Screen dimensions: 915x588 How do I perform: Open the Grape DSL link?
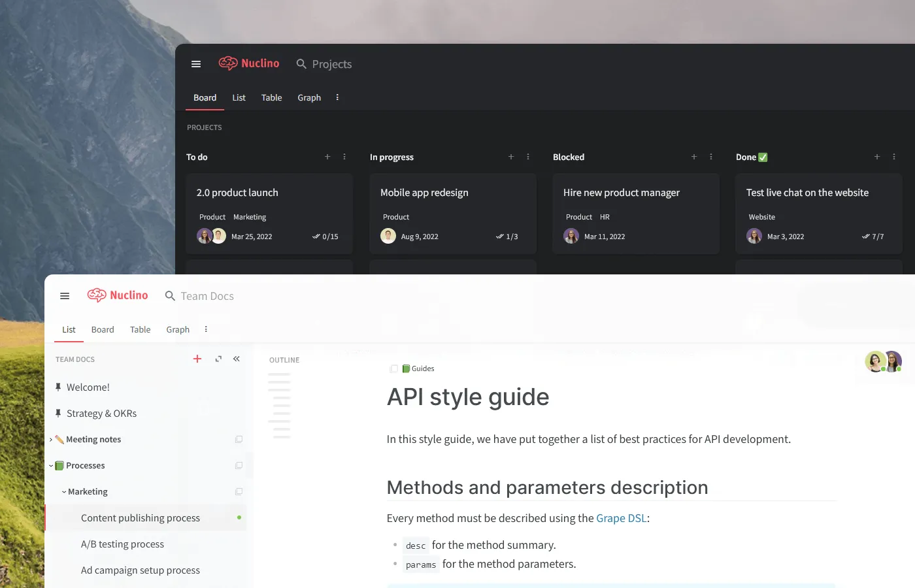622,518
